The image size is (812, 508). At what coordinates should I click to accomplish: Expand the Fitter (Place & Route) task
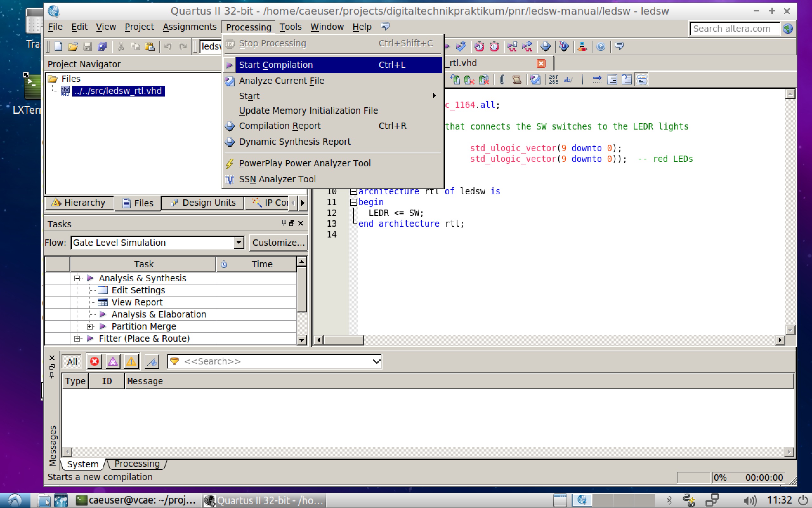coord(77,339)
